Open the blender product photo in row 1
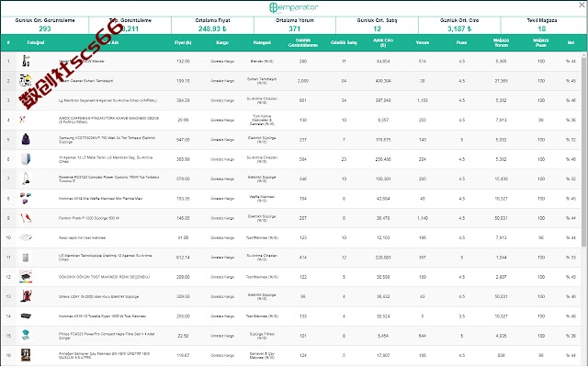Image resolution: width=588 pixels, height=368 pixels. 26,61
